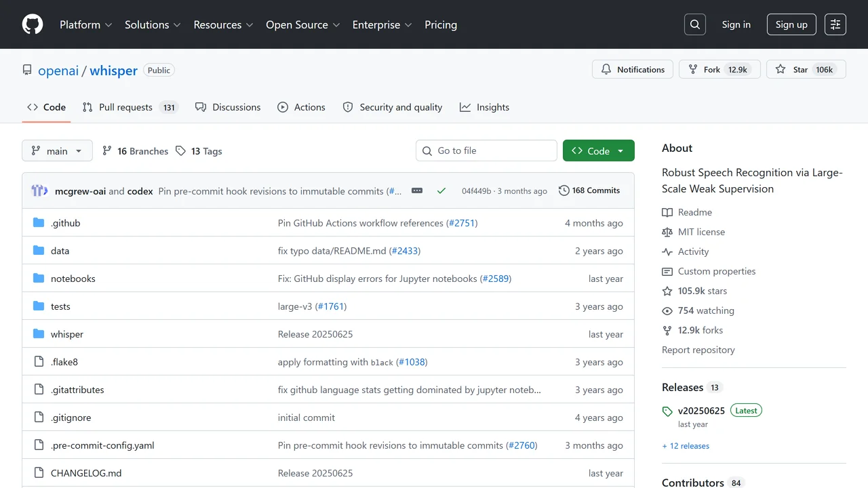Open pull request #2751 link
Image resolution: width=868 pixels, height=488 pixels.
(462, 223)
